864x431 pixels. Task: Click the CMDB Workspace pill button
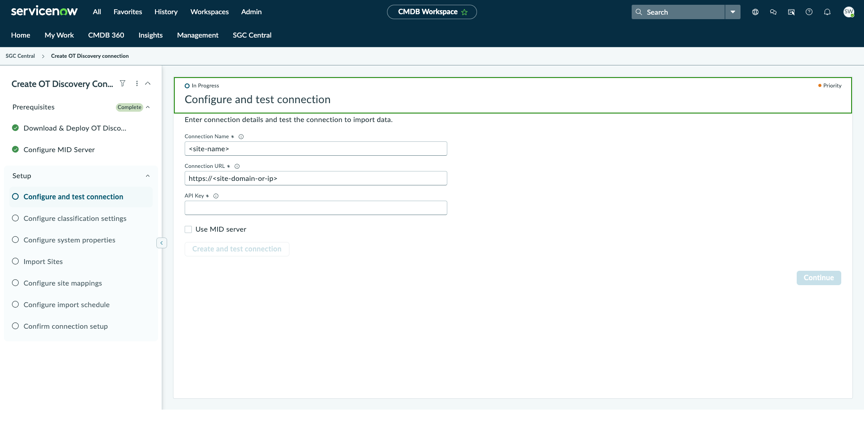[x=432, y=12]
